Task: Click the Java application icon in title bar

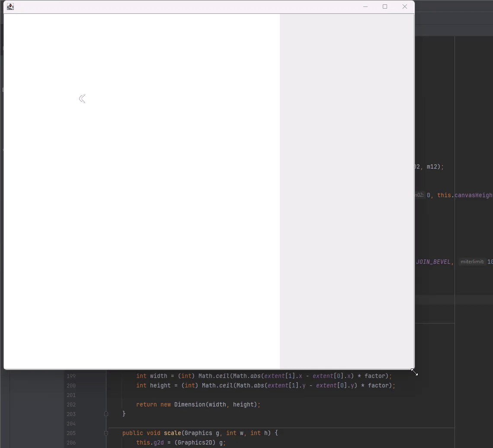Action: point(10,6)
